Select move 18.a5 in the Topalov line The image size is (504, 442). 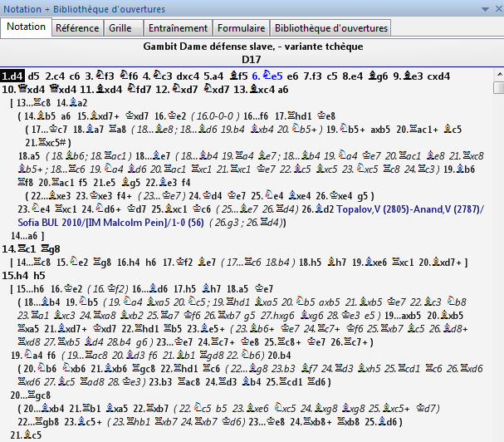(x=29, y=156)
